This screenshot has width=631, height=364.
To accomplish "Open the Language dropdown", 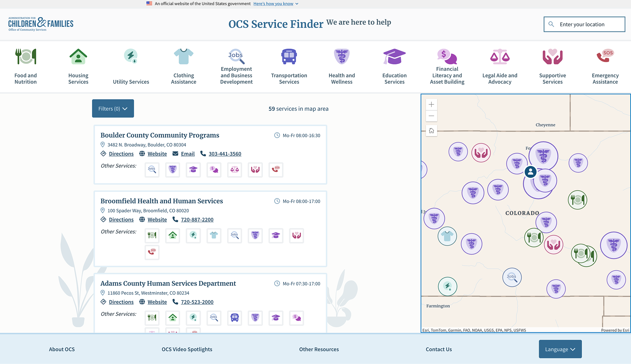I will point(560,349).
